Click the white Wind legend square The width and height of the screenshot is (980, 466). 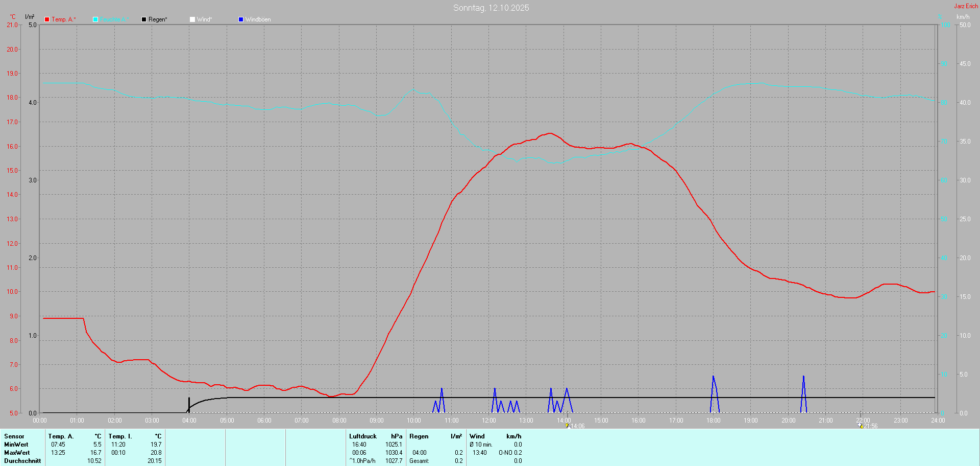pyautogui.click(x=192, y=19)
